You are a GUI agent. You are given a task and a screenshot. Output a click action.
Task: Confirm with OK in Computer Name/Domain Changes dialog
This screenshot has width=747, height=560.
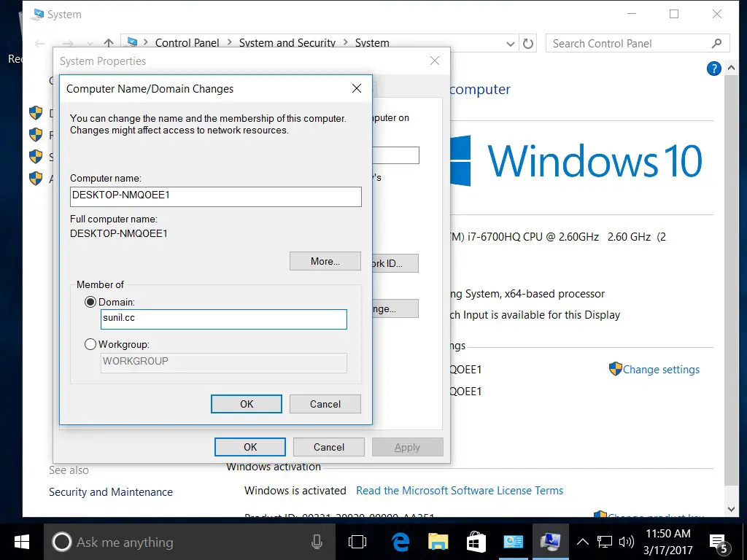247,404
